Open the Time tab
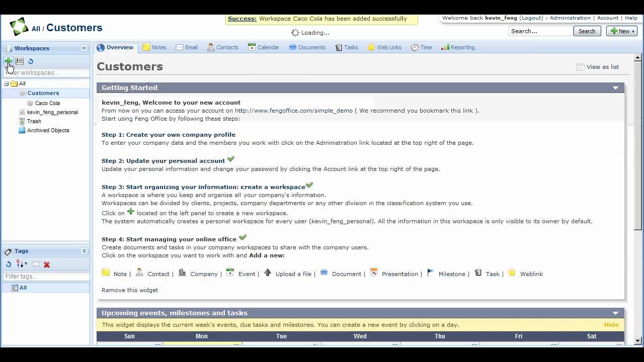644x362 pixels. coord(422,47)
